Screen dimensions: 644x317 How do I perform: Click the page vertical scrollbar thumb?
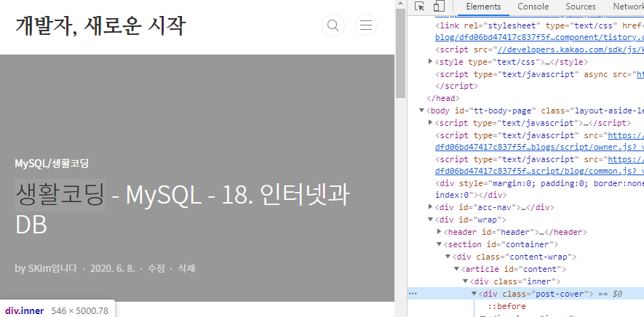pyautogui.click(x=400, y=53)
